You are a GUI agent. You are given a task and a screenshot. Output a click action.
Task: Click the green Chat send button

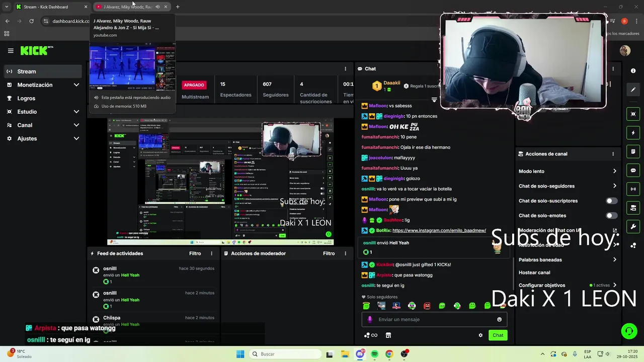tap(498, 335)
